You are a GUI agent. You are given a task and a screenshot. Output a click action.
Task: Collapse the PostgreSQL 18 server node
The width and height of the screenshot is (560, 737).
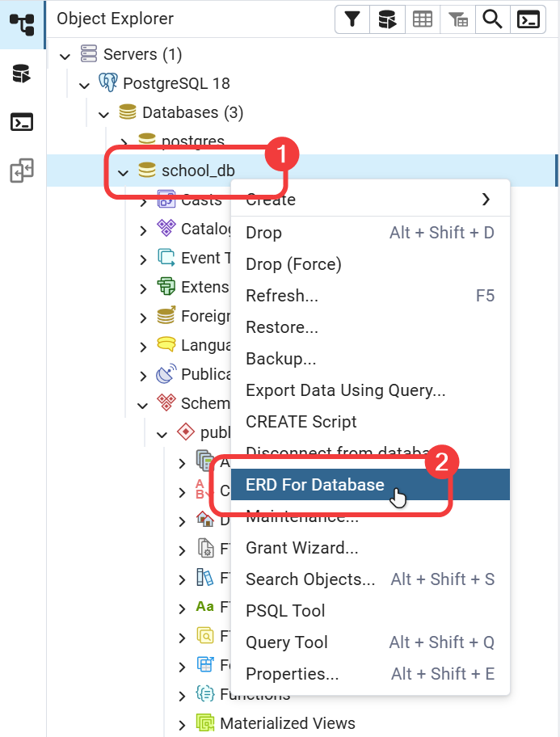point(85,84)
